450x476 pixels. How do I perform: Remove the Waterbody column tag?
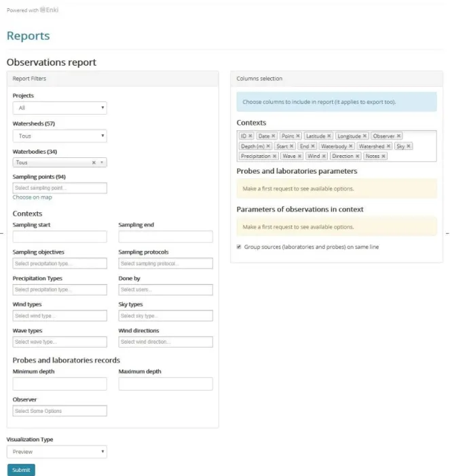point(350,146)
